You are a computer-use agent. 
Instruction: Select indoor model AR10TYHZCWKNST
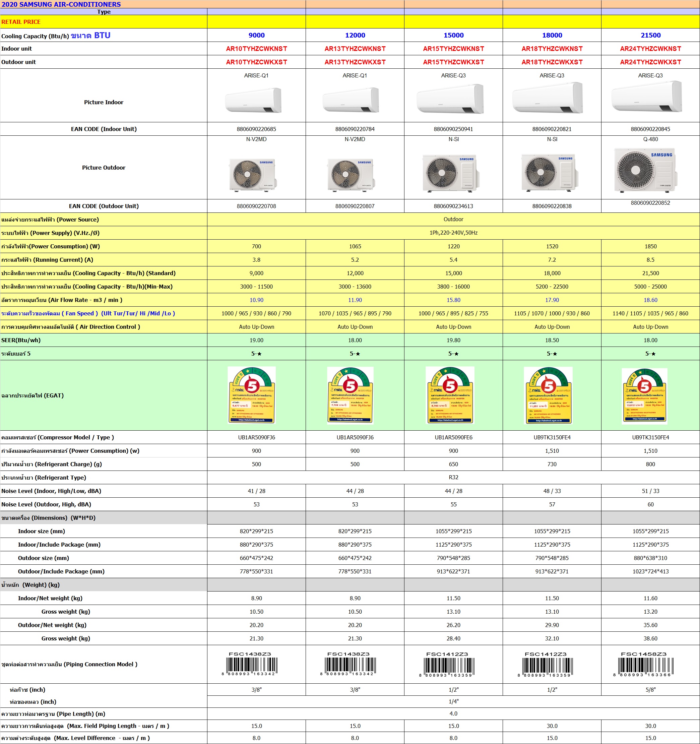257,49
